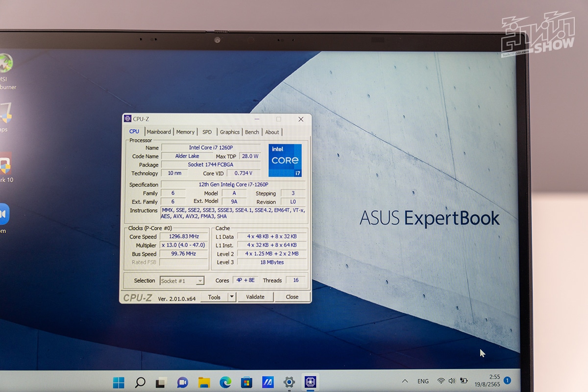Minimize the CPU-Z window

[x=256, y=119]
